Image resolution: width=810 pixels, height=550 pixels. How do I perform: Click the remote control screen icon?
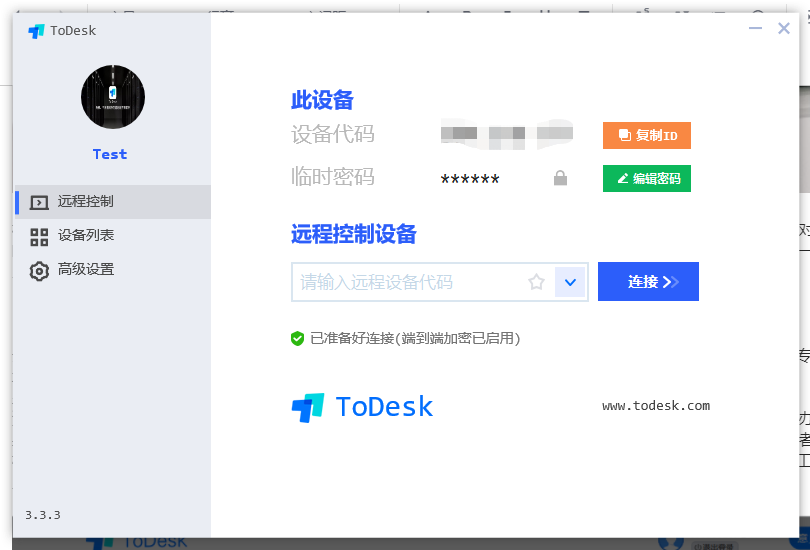tap(39, 202)
